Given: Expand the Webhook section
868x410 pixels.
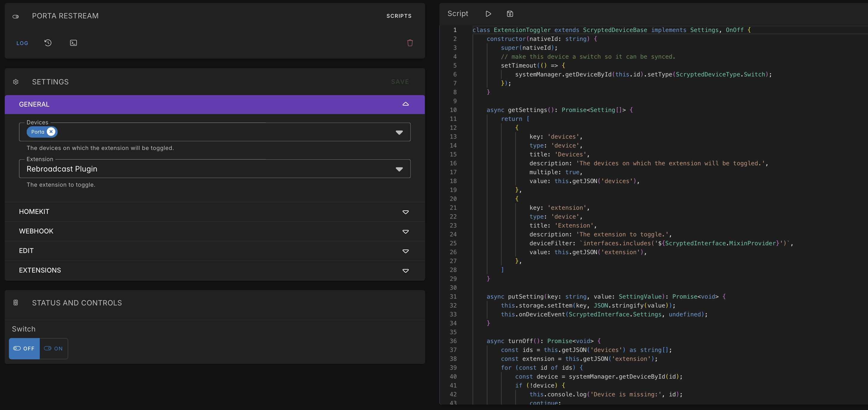Looking at the screenshot, I should click(x=405, y=231).
